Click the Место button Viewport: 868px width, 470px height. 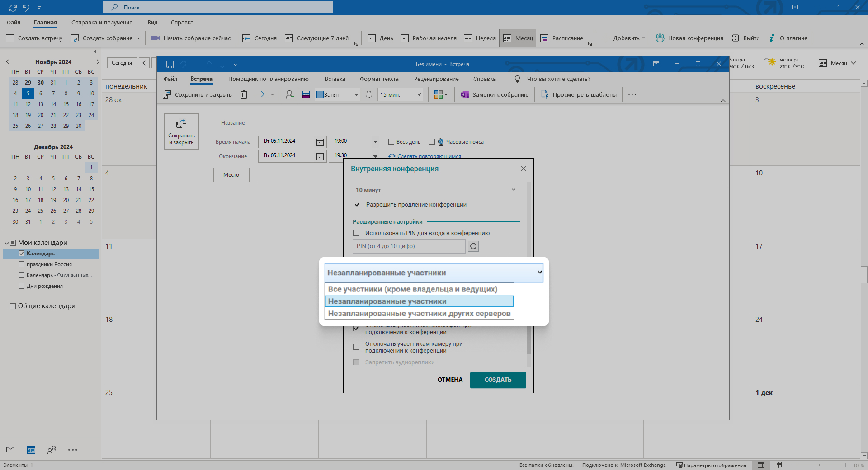tap(231, 175)
